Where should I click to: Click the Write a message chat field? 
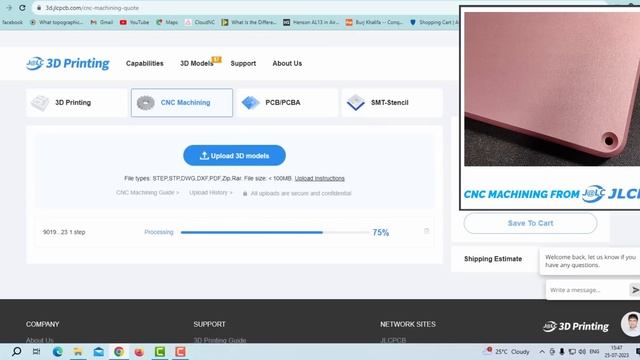[587, 290]
